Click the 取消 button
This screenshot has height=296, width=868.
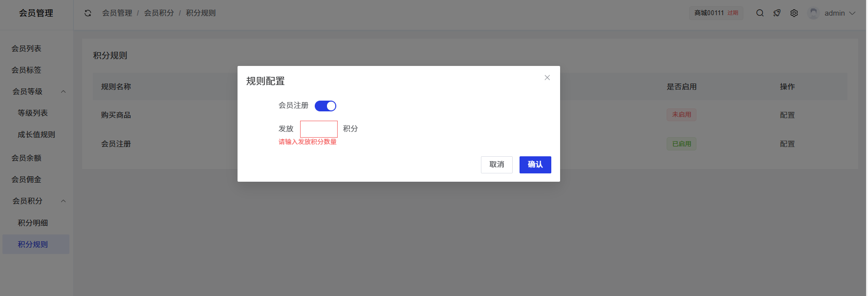(497, 165)
